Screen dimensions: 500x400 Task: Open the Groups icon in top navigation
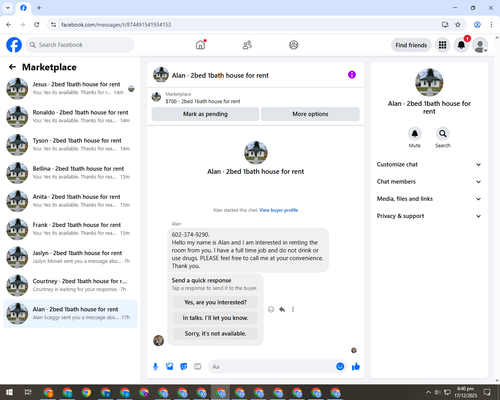pos(294,45)
